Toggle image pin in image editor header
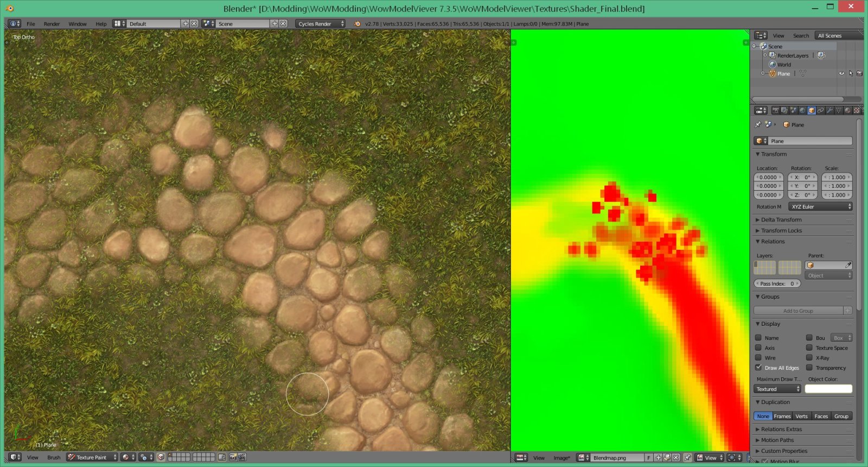 click(687, 458)
